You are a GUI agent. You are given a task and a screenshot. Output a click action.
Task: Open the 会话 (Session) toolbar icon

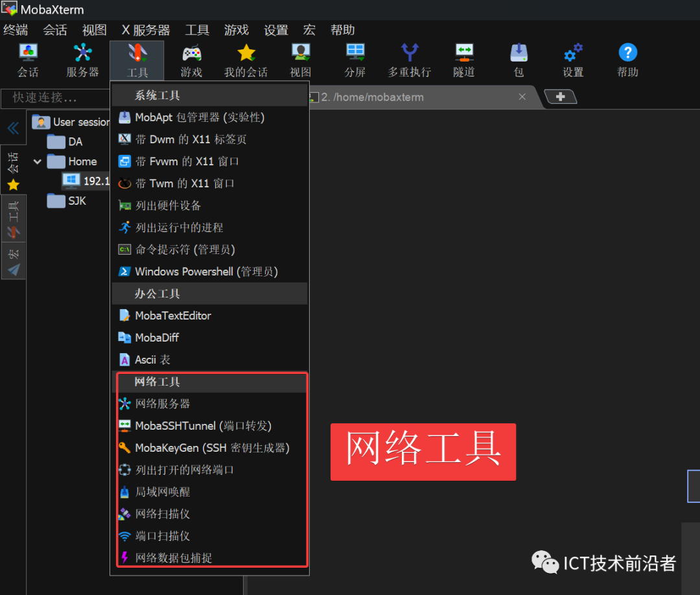pyautogui.click(x=28, y=61)
